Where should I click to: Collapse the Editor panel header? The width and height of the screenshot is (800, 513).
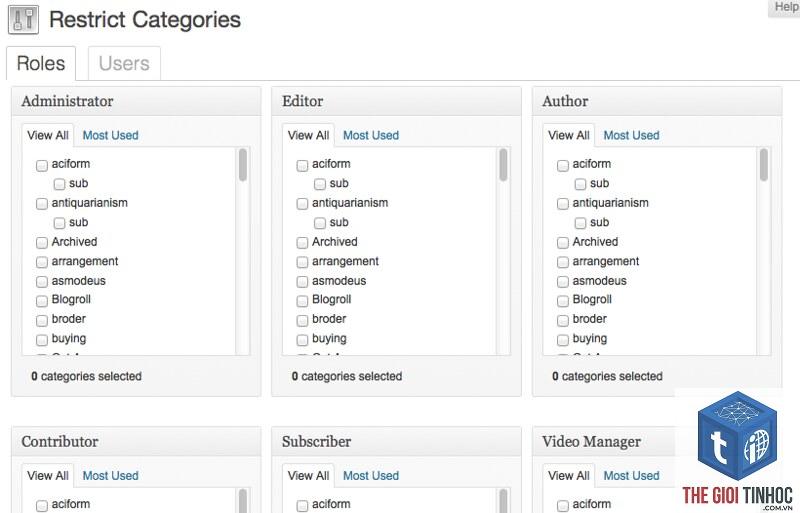[x=396, y=101]
